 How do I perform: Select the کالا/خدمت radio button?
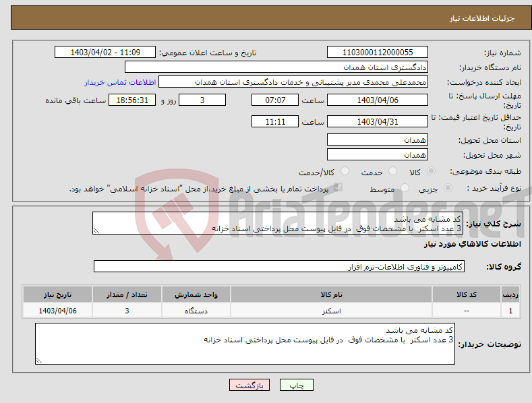(x=345, y=171)
